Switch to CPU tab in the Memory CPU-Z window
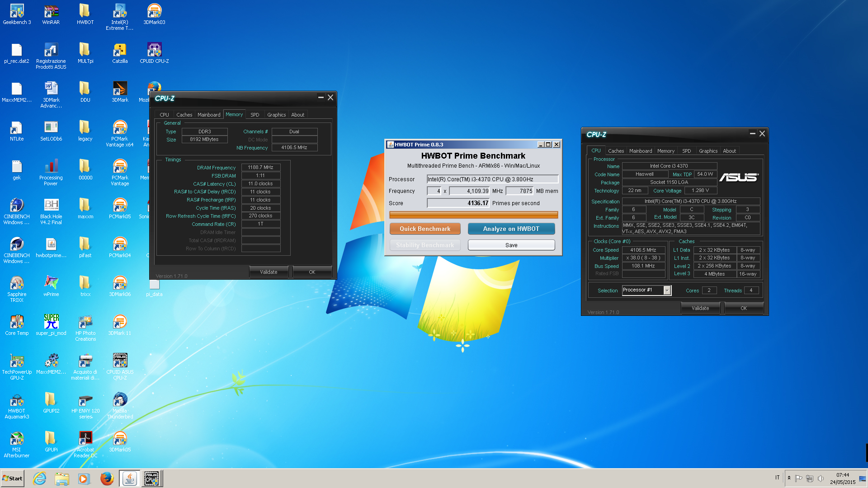The width and height of the screenshot is (868, 488). tap(164, 115)
